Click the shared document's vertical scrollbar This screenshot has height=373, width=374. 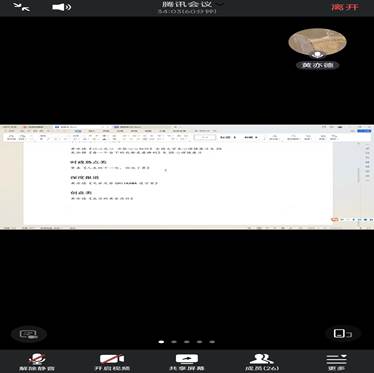click(359, 176)
